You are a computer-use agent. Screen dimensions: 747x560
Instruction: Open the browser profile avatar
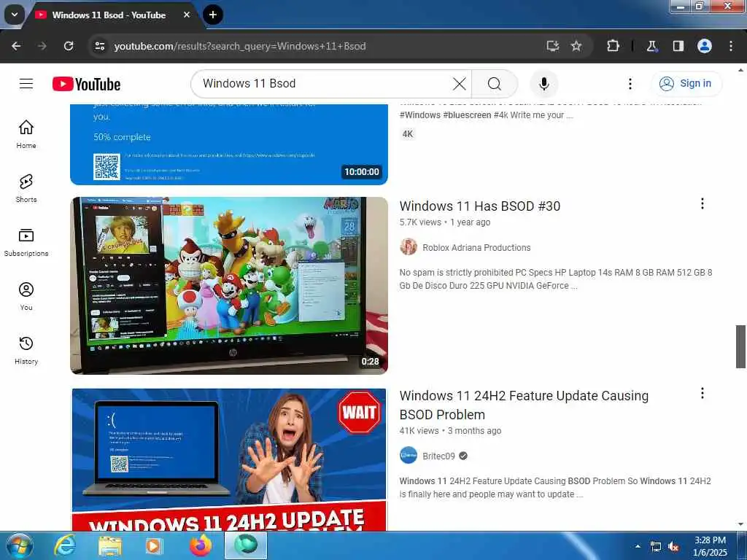pos(705,46)
